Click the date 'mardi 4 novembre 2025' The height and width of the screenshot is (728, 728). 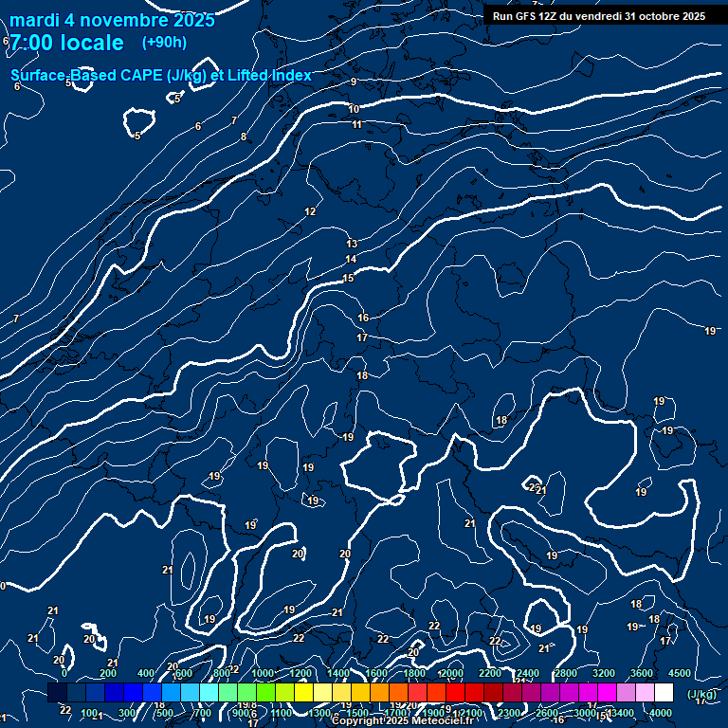pos(112,20)
